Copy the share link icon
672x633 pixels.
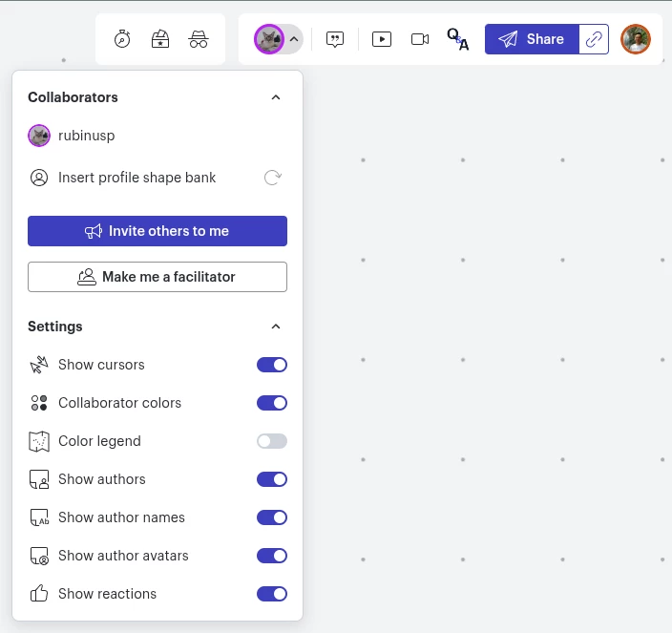pos(594,39)
